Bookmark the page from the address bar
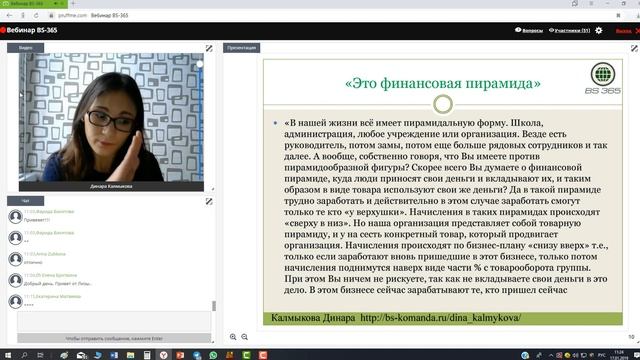 coord(618,16)
